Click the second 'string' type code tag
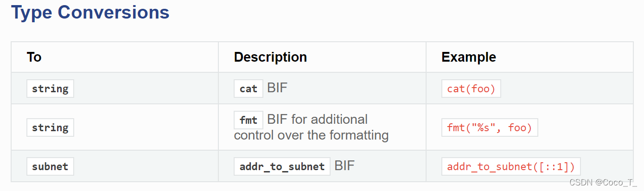 click(50, 127)
